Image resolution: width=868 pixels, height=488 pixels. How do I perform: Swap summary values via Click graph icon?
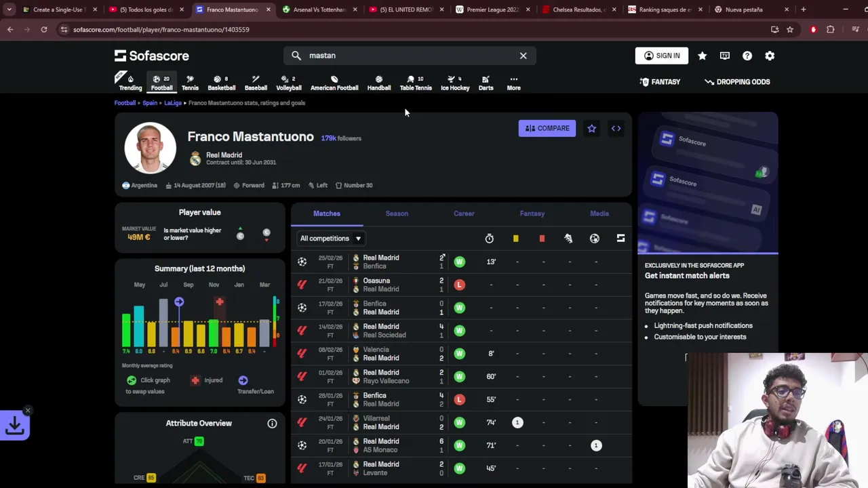tap(132, 380)
